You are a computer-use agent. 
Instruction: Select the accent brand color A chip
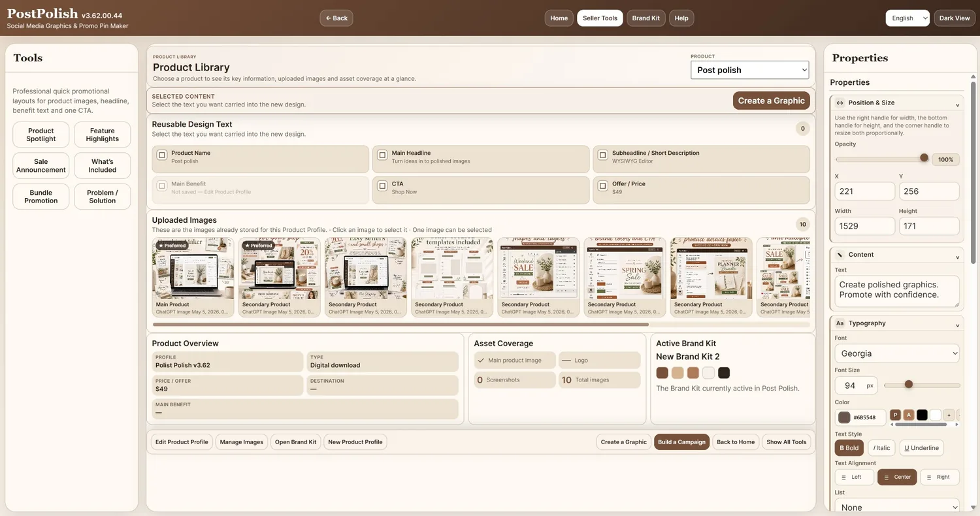(x=908, y=415)
